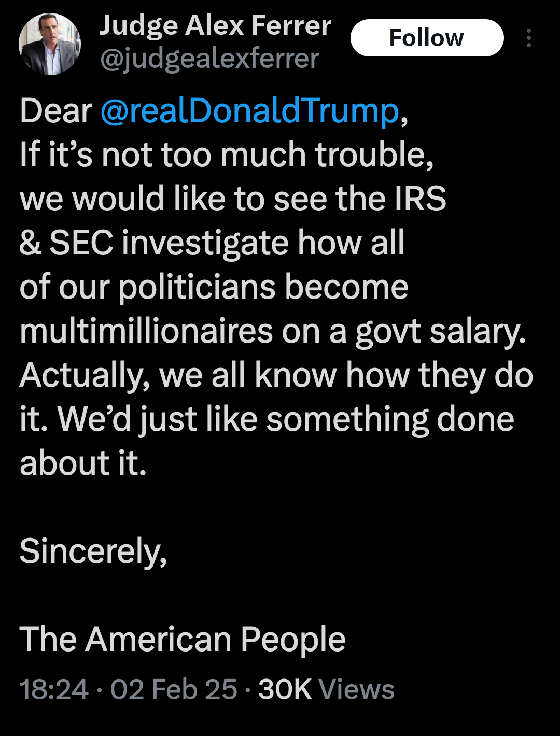Click the word "Dear" in the tweet
The width and height of the screenshot is (560, 736).
click(55, 111)
